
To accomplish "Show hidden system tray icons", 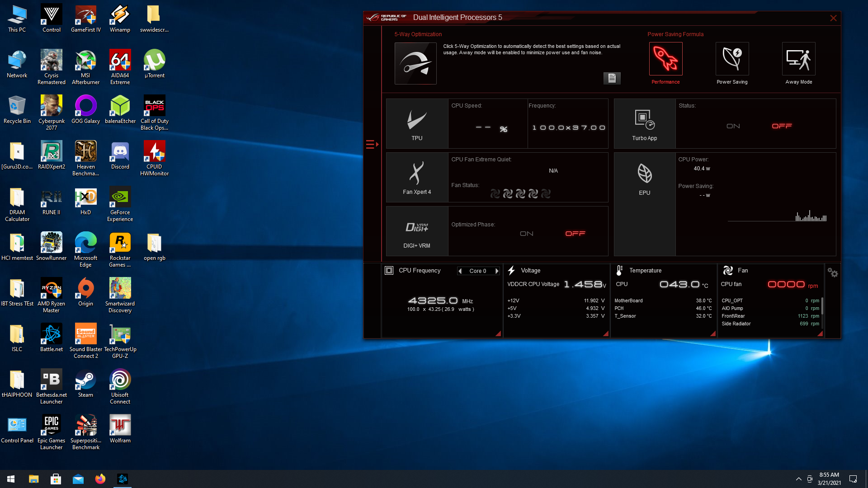I will (798, 479).
